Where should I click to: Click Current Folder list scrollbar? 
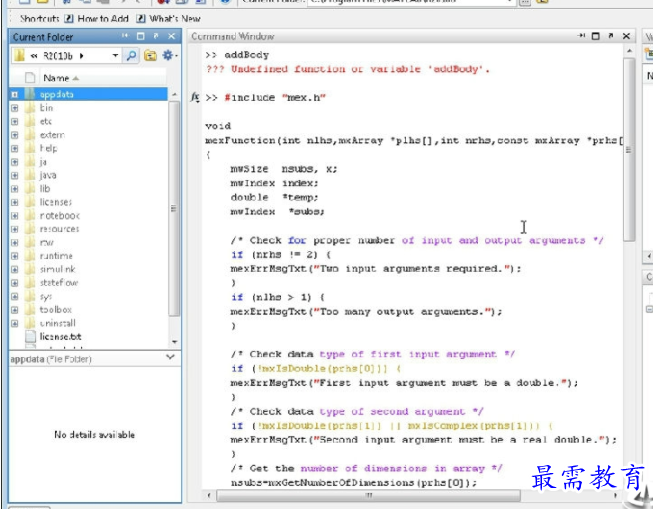tap(174, 209)
